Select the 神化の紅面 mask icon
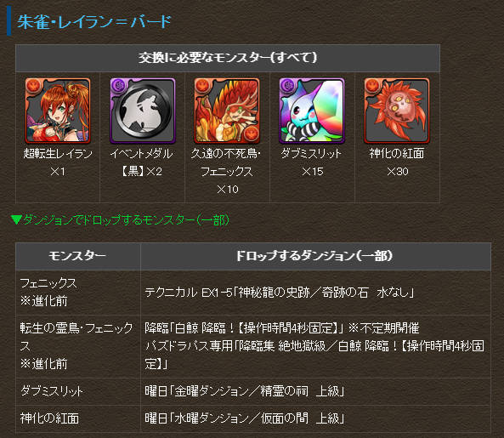 (397, 111)
